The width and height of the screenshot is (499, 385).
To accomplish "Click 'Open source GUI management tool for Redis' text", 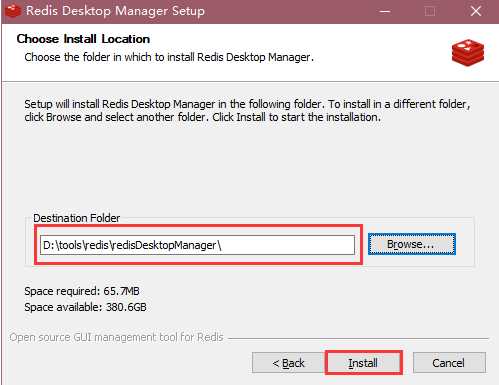I will (x=116, y=337).
